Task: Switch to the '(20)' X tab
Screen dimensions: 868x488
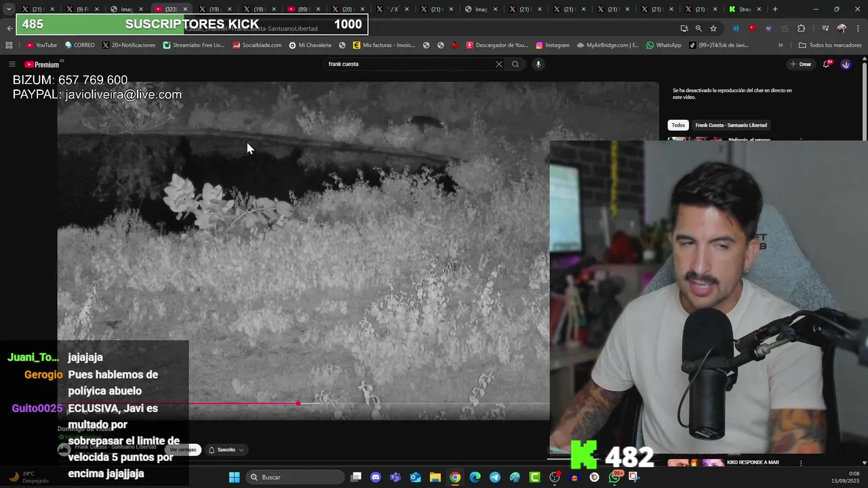Action: [347, 9]
